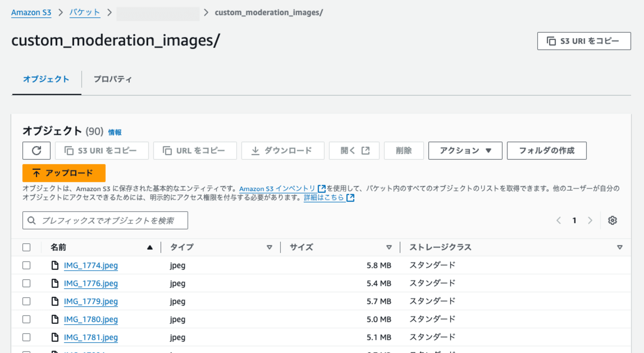Check the box for IMG_1776.jpeg
The image size is (644, 353).
click(x=26, y=283)
